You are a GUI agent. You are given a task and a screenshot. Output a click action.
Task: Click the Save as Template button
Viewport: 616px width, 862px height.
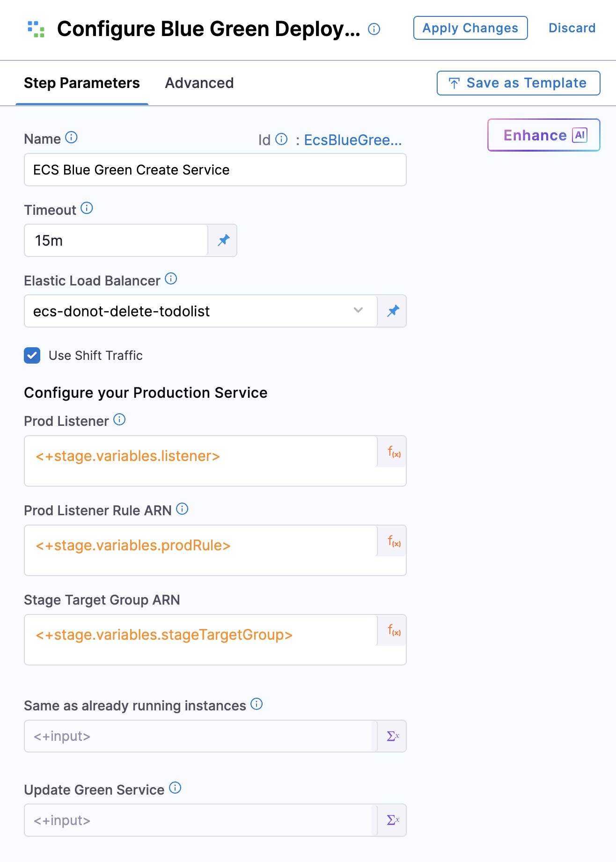518,83
